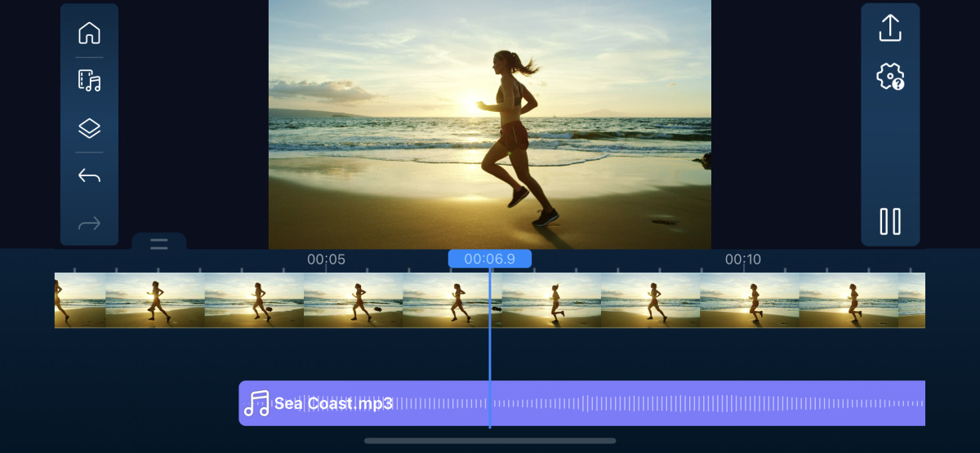Open the layers overlay icon
The image size is (980, 453).
tap(89, 128)
